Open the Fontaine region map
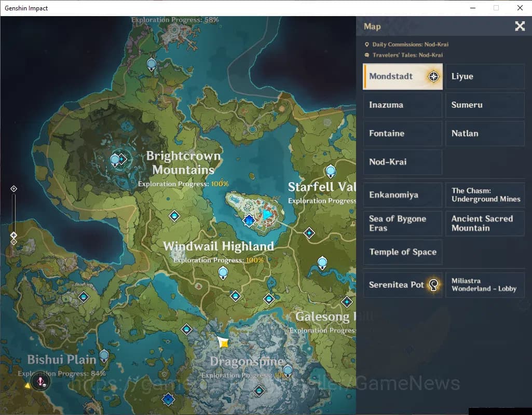Viewport: 532px width, 415px height. point(403,134)
